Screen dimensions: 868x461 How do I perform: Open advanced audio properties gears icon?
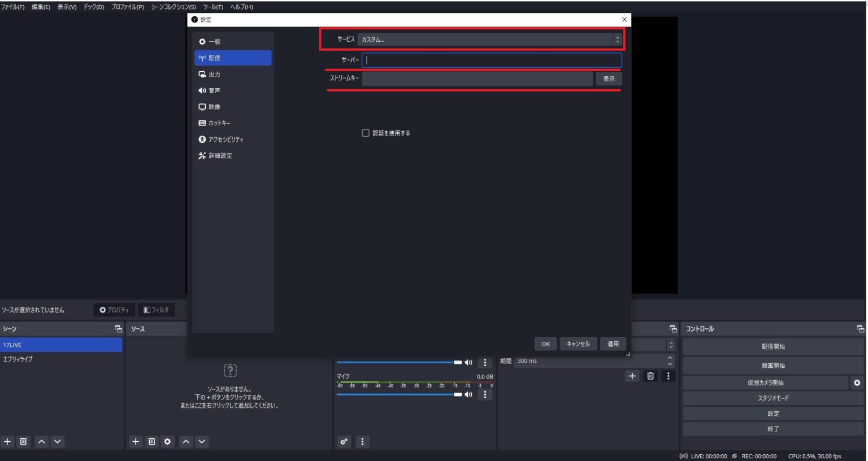click(344, 442)
